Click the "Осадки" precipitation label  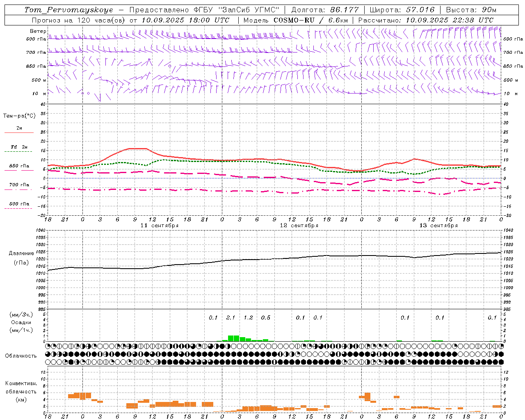point(21,322)
